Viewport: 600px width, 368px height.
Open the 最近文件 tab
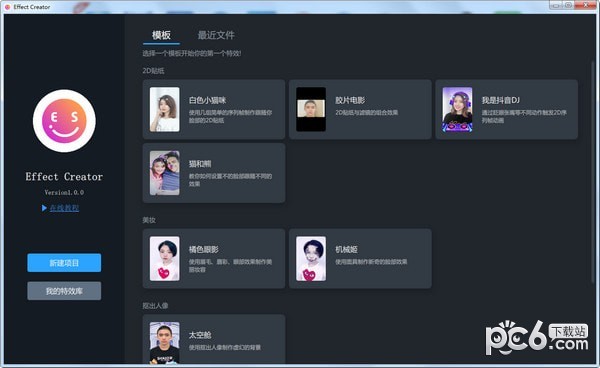216,35
